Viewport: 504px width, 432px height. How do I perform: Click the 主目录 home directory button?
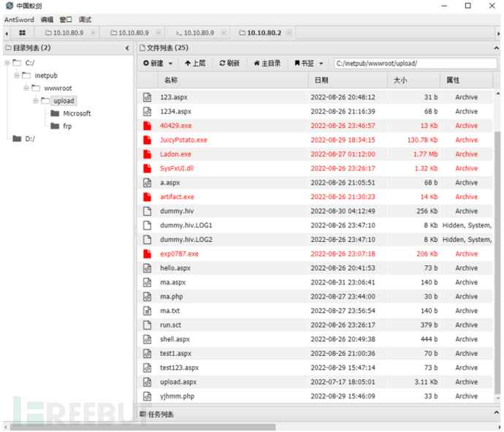point(267,64)
